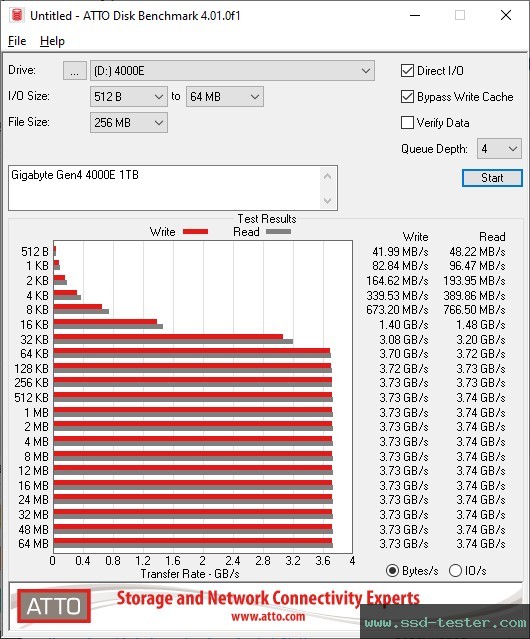The image size is (530, 639).
Task: Click the 32 KB row label in chart
Action: (x=34, y=339)
